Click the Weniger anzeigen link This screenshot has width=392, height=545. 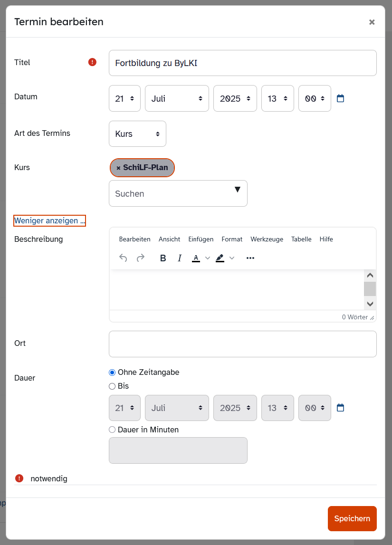pos(49,220)
